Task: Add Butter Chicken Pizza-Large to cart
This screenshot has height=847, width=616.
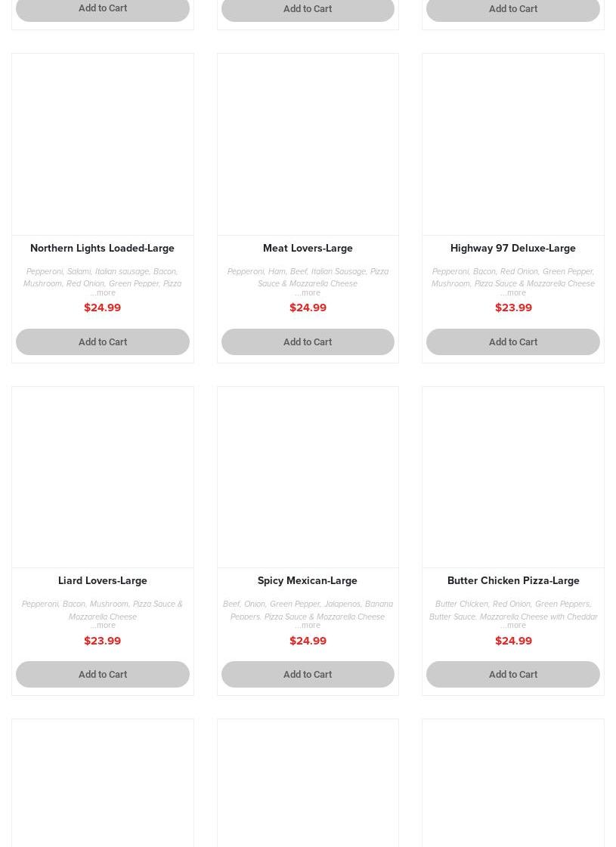Action: (512, 674)
